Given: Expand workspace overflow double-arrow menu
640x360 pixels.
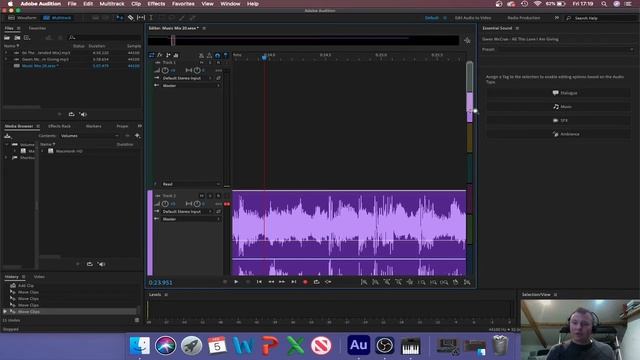Looking at the screenshot, I should (556, 18).
